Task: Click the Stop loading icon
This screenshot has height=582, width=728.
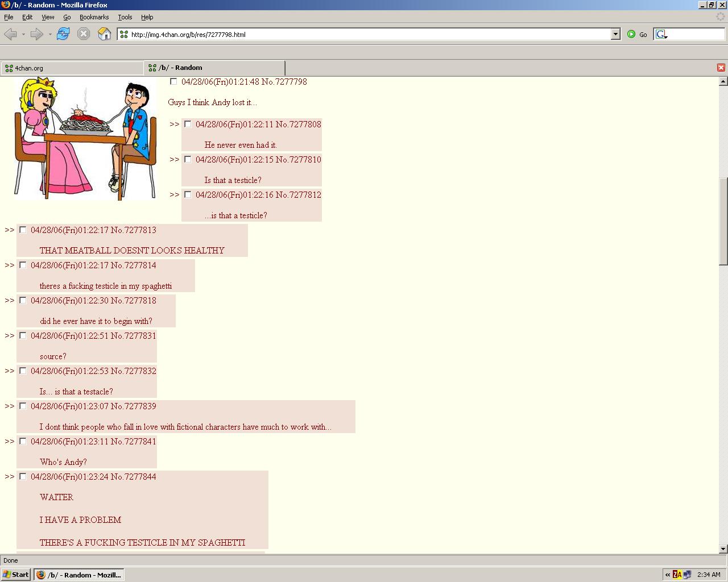Action: click(84, 34)
